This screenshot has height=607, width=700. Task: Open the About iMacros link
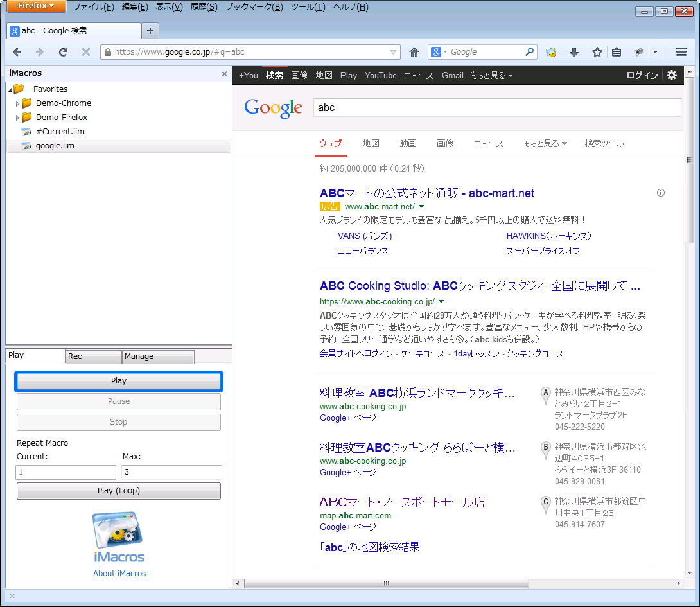[119, 573]
